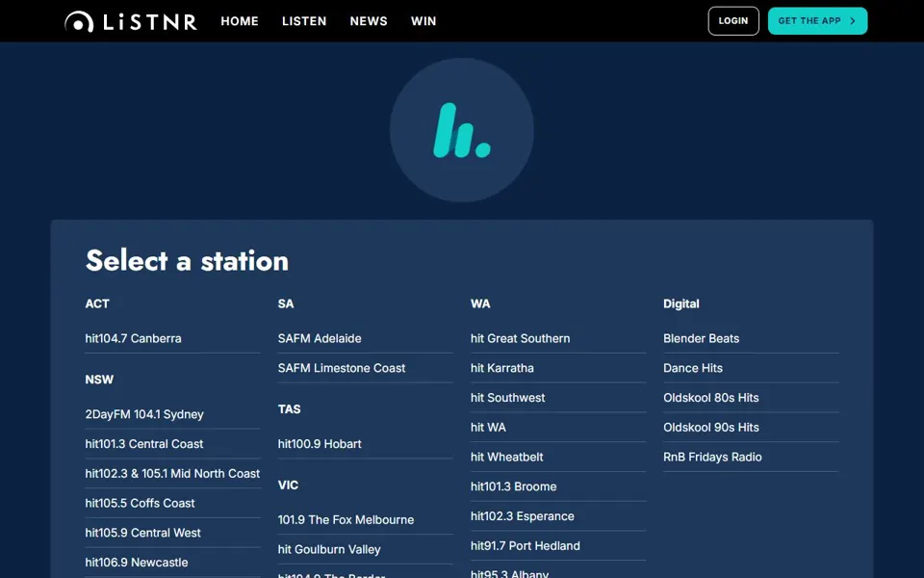The image size is (924, 578).
Task: Select SAFM Adelaide station
Action: coord(320,338)
